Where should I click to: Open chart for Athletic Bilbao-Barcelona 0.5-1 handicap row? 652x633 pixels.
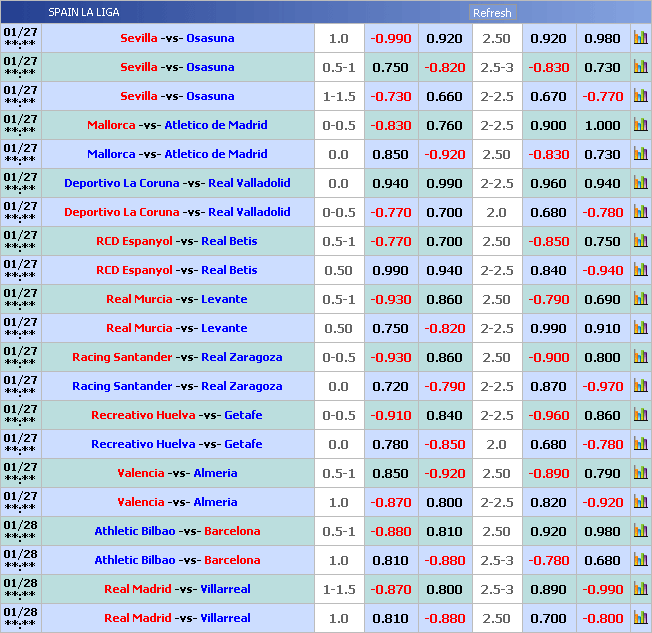640,531
